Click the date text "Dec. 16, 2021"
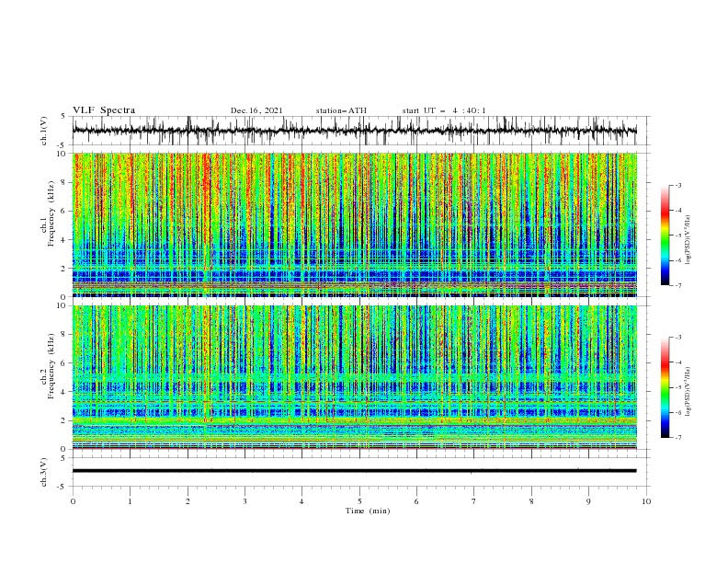728x563 pixels. pyautogui.click(x=256, y=110)
